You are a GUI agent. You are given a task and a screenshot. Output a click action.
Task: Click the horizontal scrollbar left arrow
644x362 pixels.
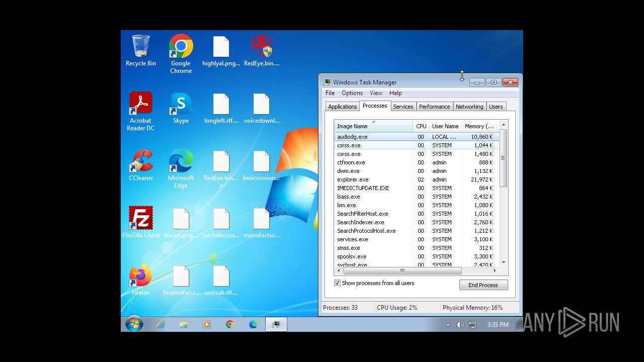click(x=339, y=270)
